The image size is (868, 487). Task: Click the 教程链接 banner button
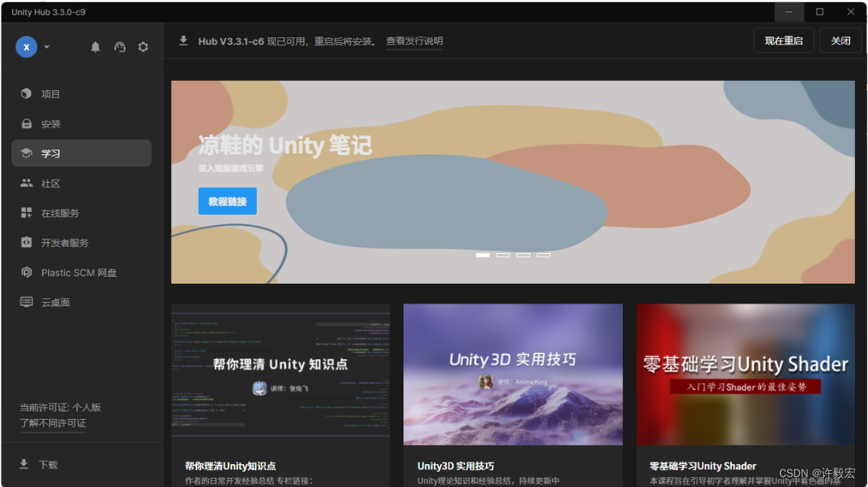tap(227, 200)
